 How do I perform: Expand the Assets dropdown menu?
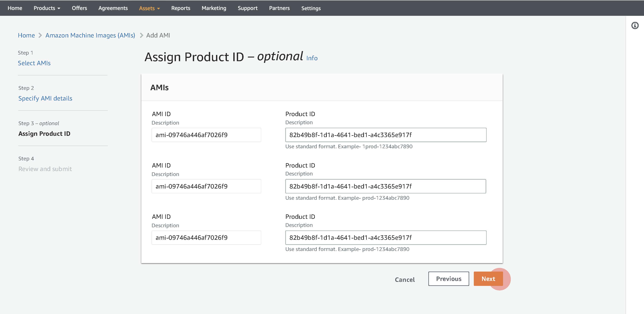coord(149,8)
